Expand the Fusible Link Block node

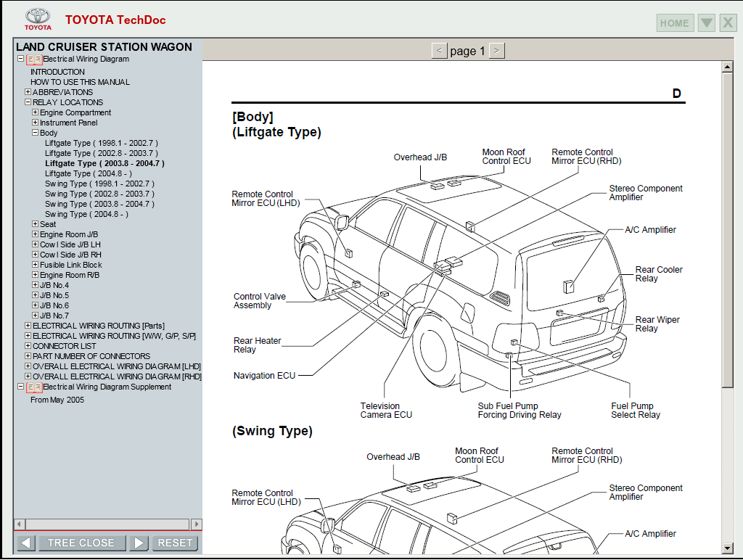[35, 264]
